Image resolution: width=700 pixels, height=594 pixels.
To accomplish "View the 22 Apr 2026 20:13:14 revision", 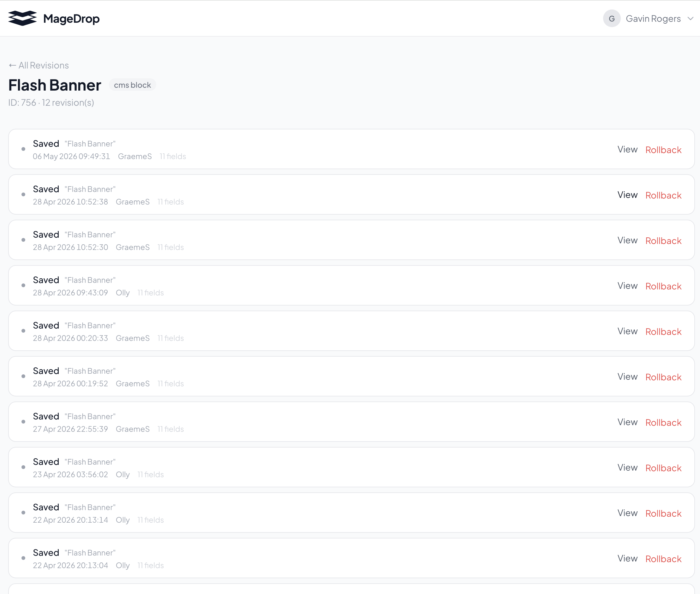I will click(627, 513).
